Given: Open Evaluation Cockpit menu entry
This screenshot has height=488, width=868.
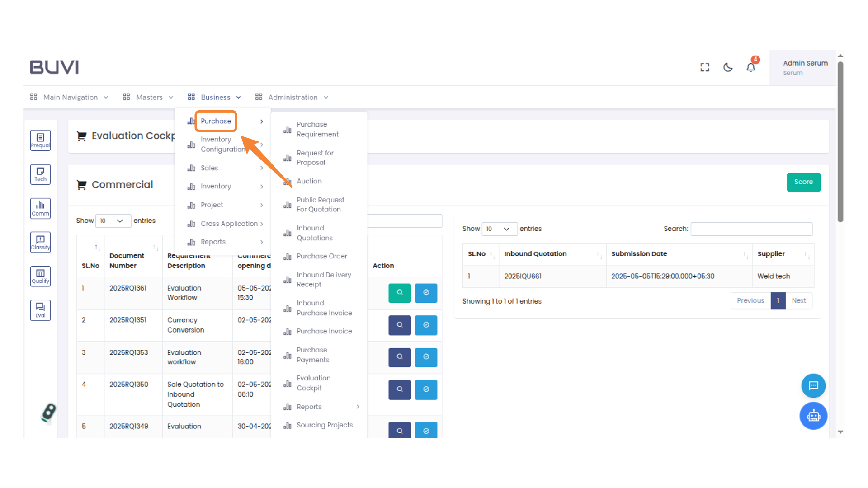Looking at the screenshot, I should (313, 383).
